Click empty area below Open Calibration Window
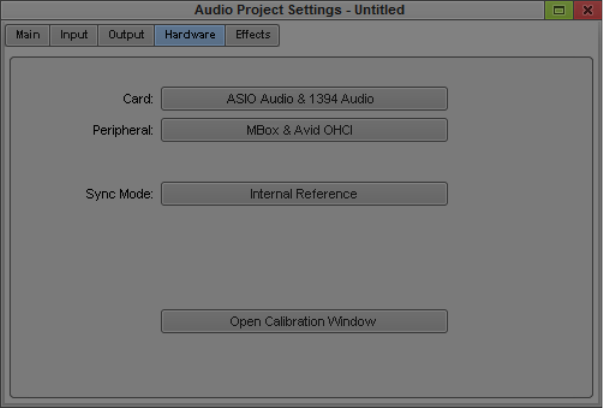 click(304, 365)
